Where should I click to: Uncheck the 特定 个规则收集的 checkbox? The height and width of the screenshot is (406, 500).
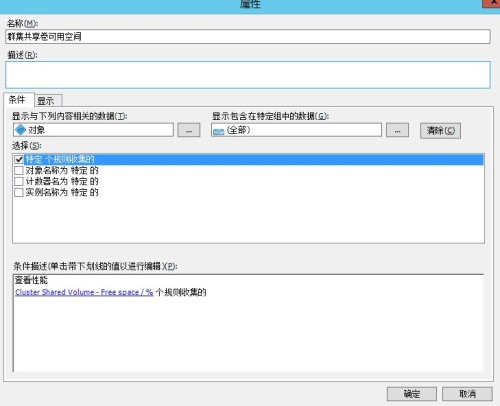tap(19, 159)
